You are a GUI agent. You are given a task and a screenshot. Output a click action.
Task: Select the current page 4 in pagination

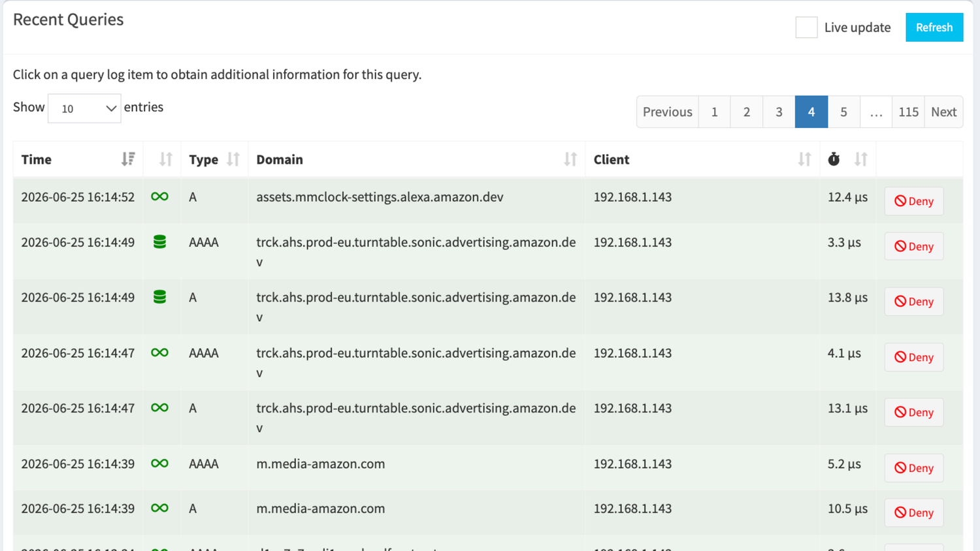[811, 112]
